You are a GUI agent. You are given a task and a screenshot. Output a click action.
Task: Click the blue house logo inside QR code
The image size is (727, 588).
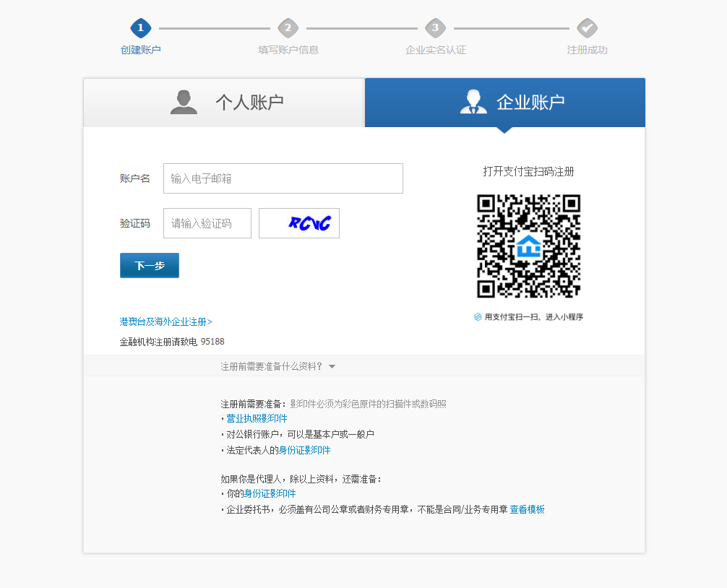(528, 246)
